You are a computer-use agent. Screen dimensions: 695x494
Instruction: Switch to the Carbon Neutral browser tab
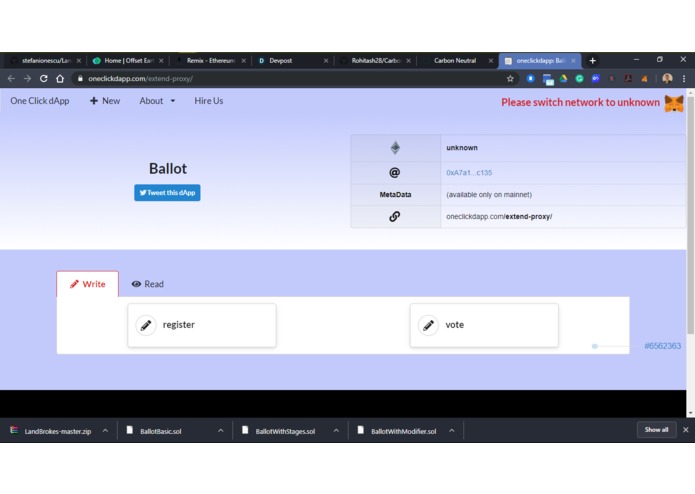click(455, 61)
